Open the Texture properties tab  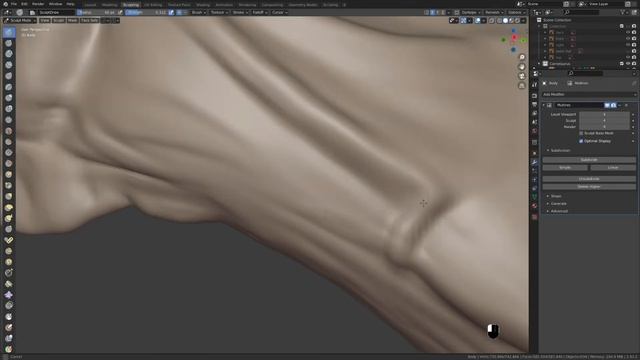534,217
